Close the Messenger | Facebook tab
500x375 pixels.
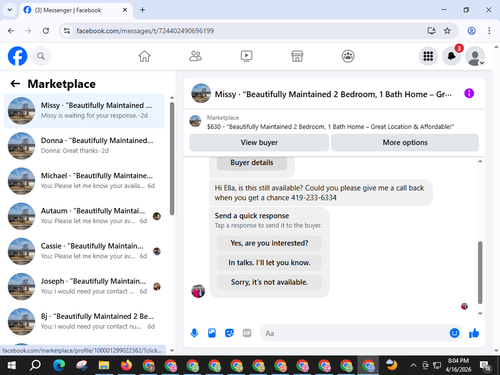point(125,10)
